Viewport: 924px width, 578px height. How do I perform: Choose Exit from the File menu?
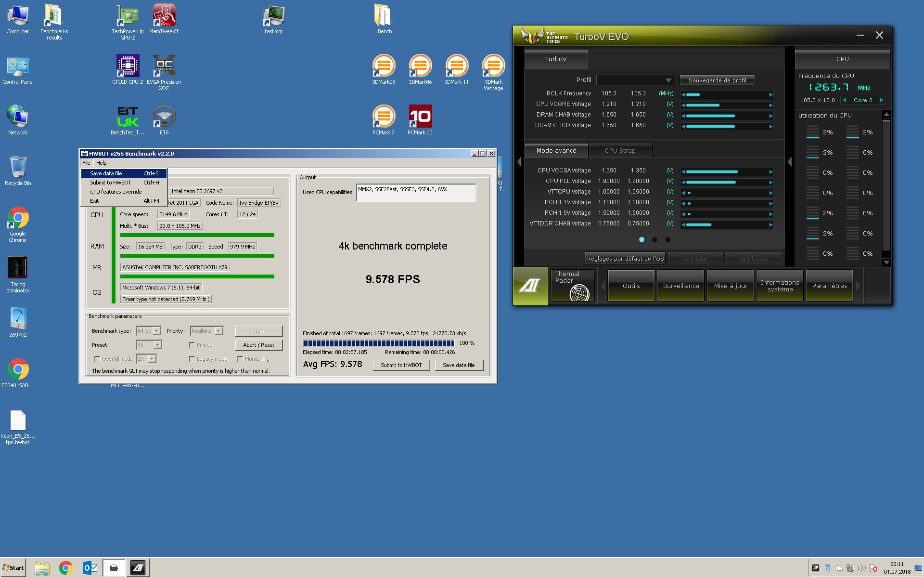(124, 201)
